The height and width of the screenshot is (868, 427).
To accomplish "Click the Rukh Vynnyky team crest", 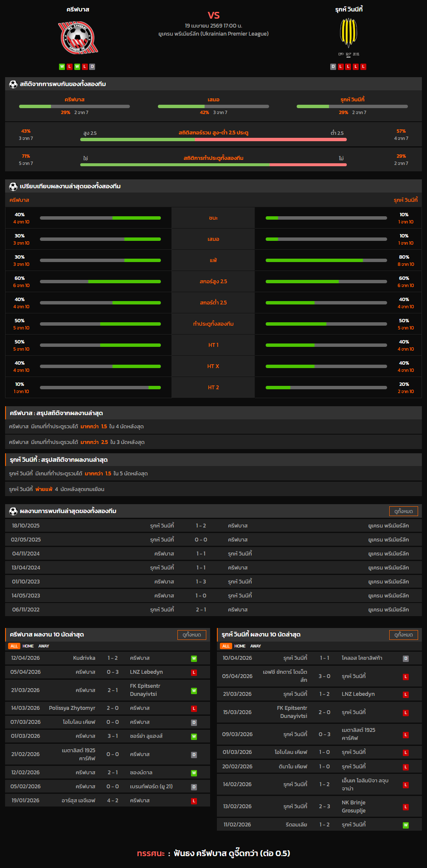I will tap(348, 33).
